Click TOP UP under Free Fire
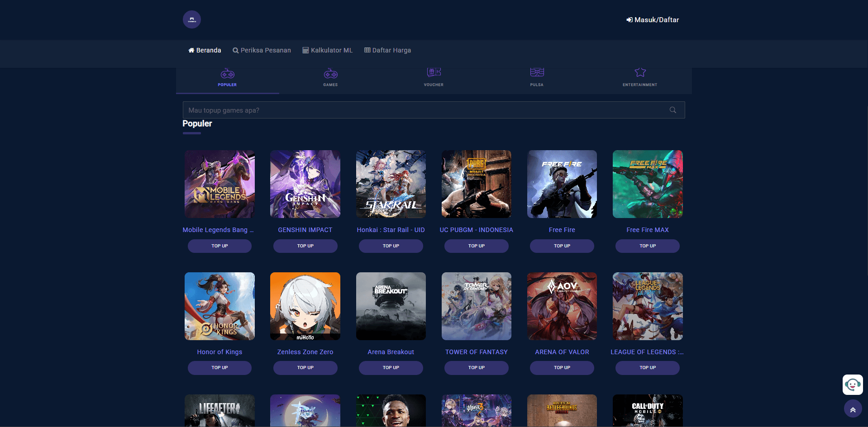Image resolution: width=868 pixels, height=427 pixels. (562, 246)
